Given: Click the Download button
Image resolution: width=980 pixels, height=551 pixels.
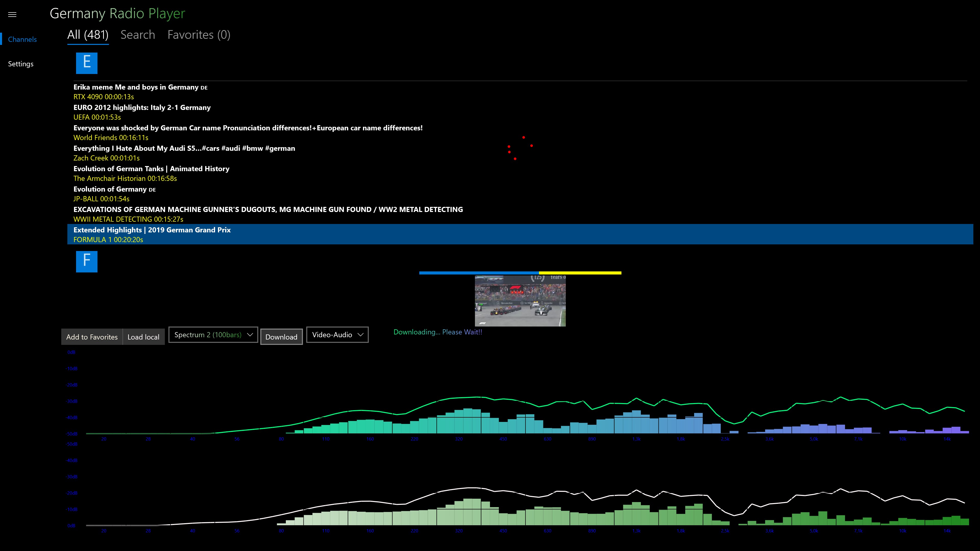Looking at the screenshot, I should point(281,336).
